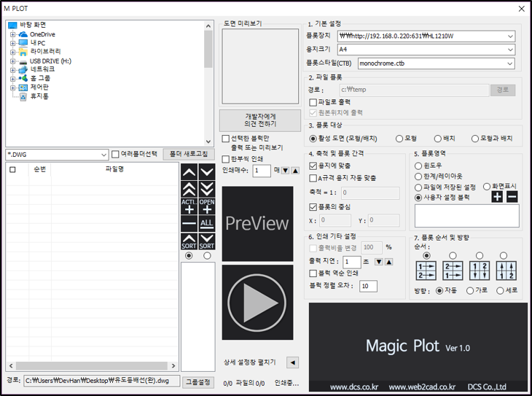
Task: Click the single down arrow move icon
Action: [x=207, y=172]
